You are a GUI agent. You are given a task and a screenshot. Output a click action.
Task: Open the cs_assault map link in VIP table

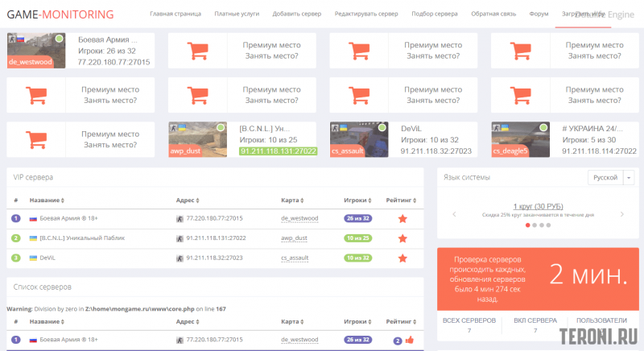(296, 258)
